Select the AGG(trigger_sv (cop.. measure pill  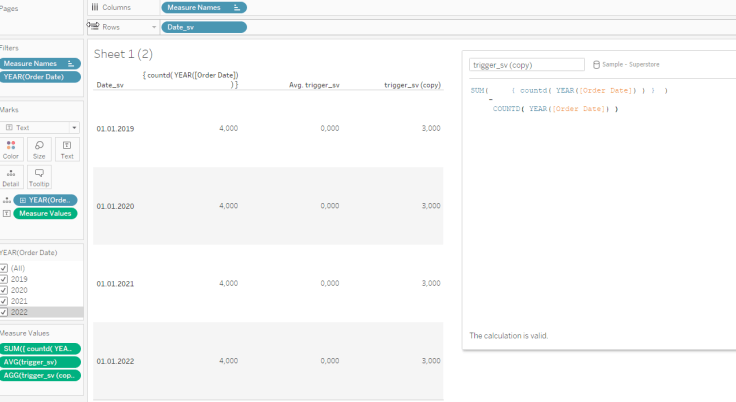pos(40,375)
